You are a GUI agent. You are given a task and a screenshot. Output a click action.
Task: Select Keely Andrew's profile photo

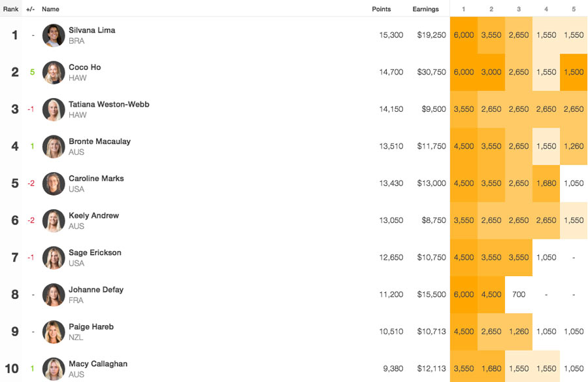(x=54, y=220)
